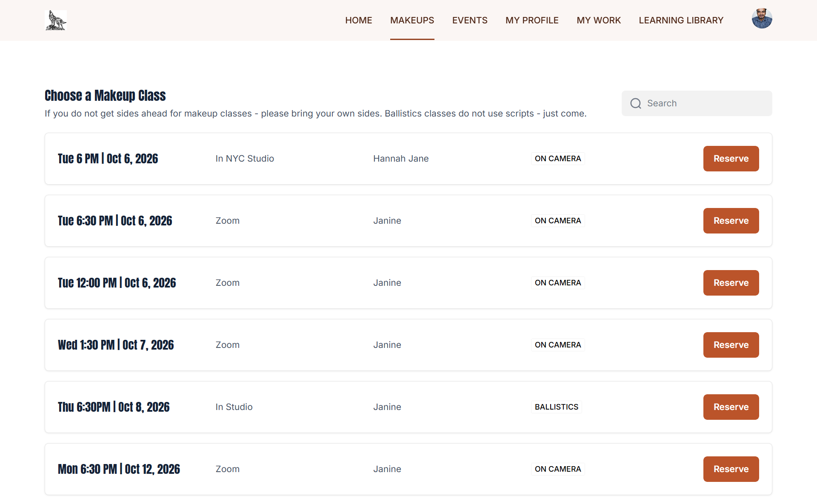Open the user profile avatar
This screenshot has height=504, width=817.
point(762,19)
